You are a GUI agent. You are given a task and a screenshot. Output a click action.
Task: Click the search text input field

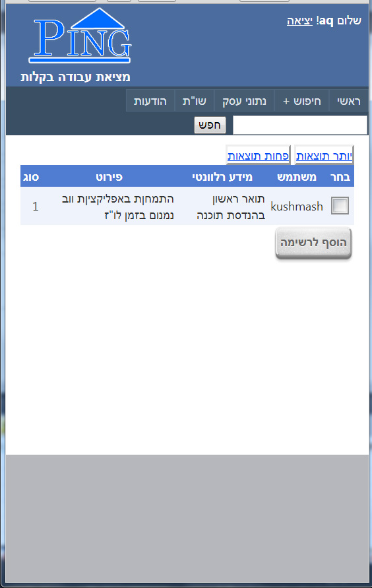[300, 125]
